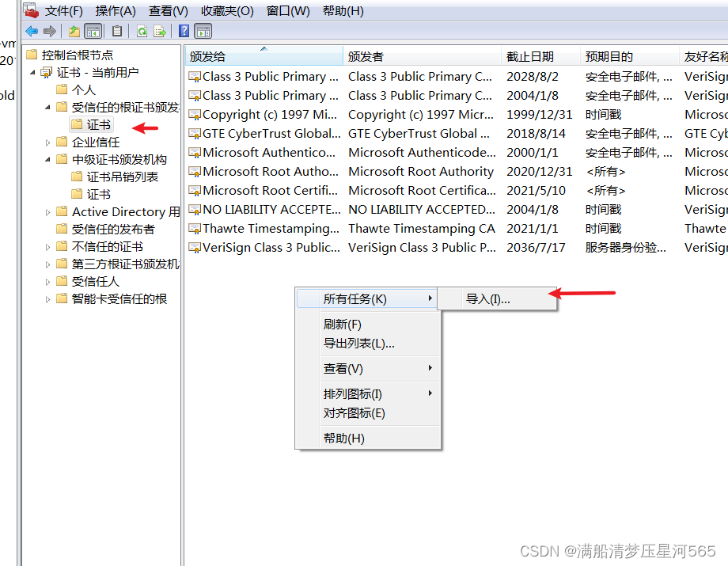Click folder icon next to 证书吊销列表
This screenshot has width=728, height=566.
77,177
